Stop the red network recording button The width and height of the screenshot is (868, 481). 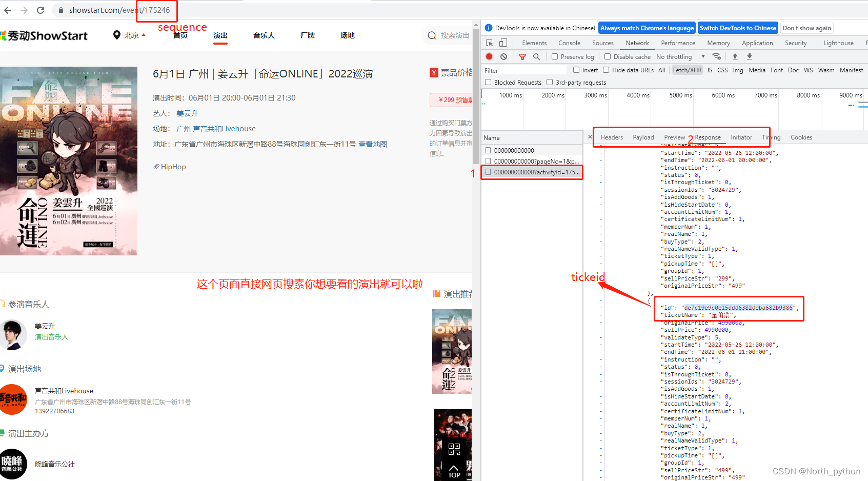489,56
